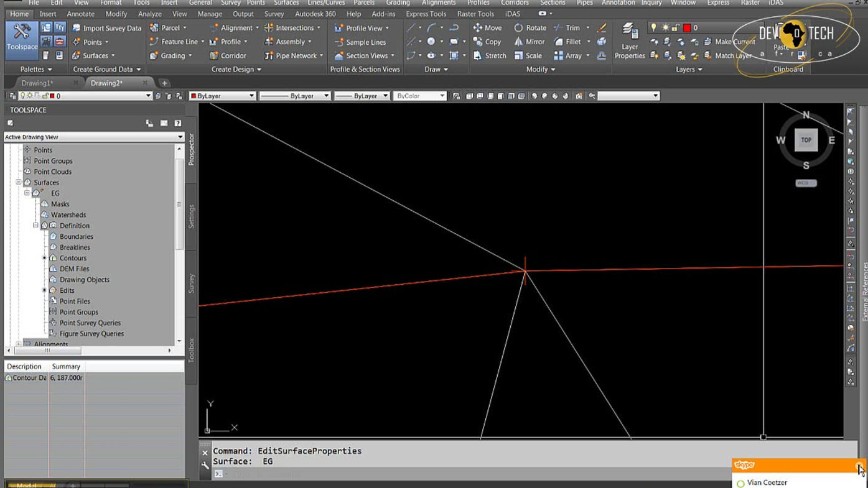Collapse the Definition node
Viewport: 868px width, 488px height.
tap(36, 226)
